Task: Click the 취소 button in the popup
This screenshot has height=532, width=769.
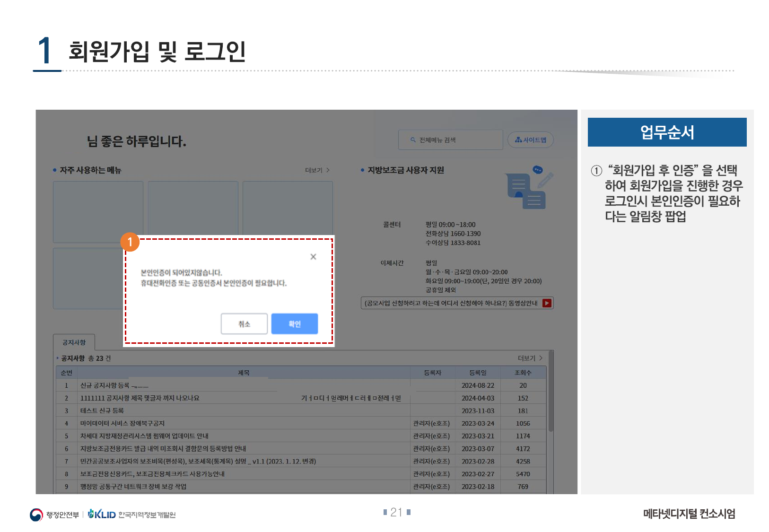Action: pos(244,324)
